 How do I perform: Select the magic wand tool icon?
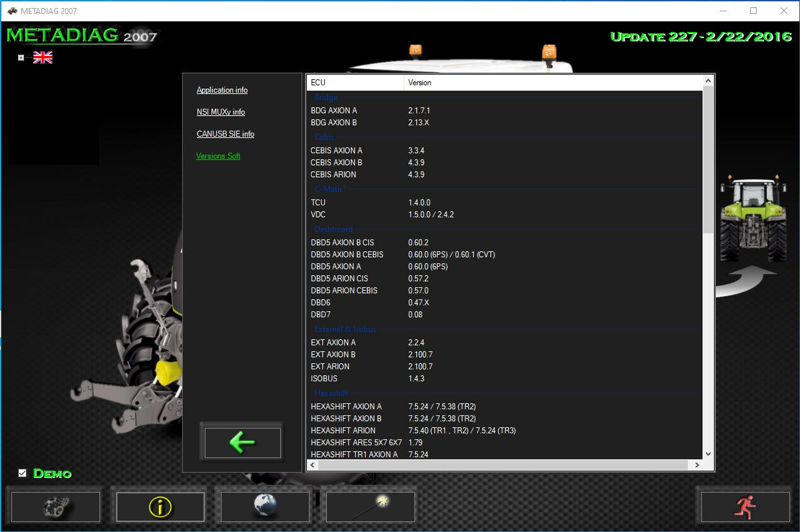pyautogui.click(x=370, y=507)
